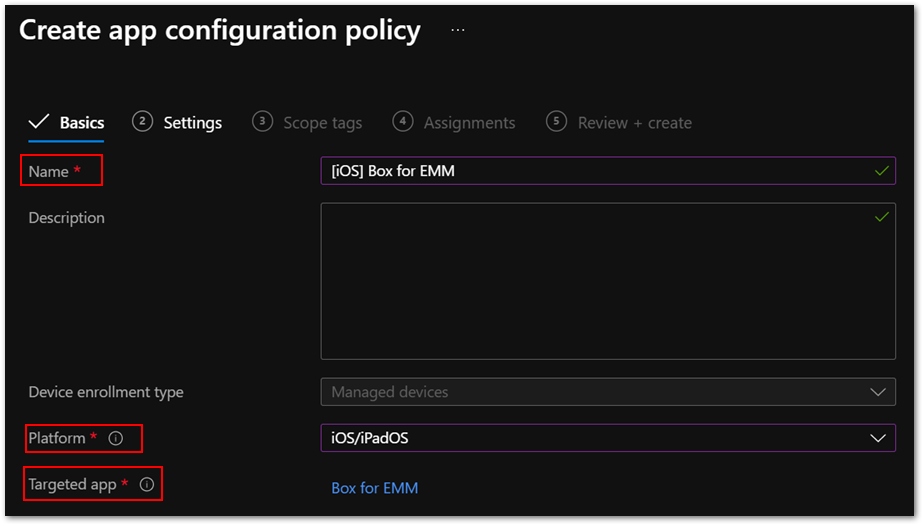Click the checkmark icon next to Basics
This screenshot has width=923, height=525.
tap(39, 122)
